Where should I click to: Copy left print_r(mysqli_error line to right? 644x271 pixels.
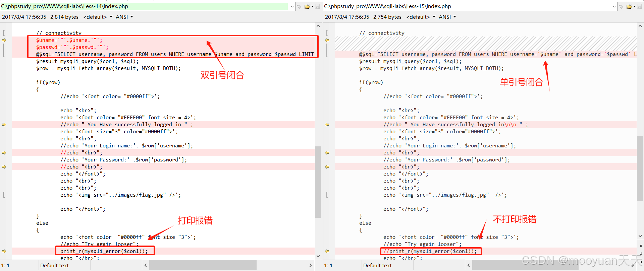click(x=4, y=251)
